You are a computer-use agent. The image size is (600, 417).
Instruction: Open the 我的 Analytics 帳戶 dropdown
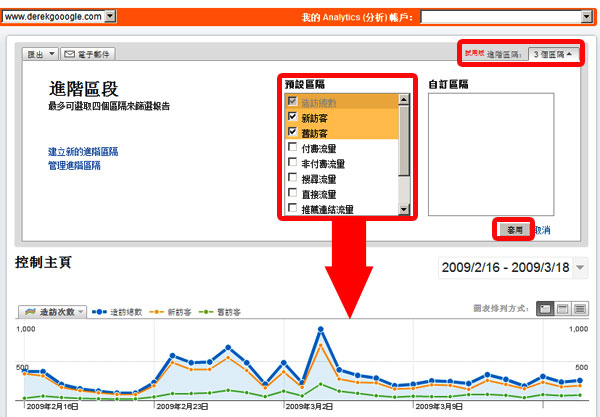[x=506, y=17]
